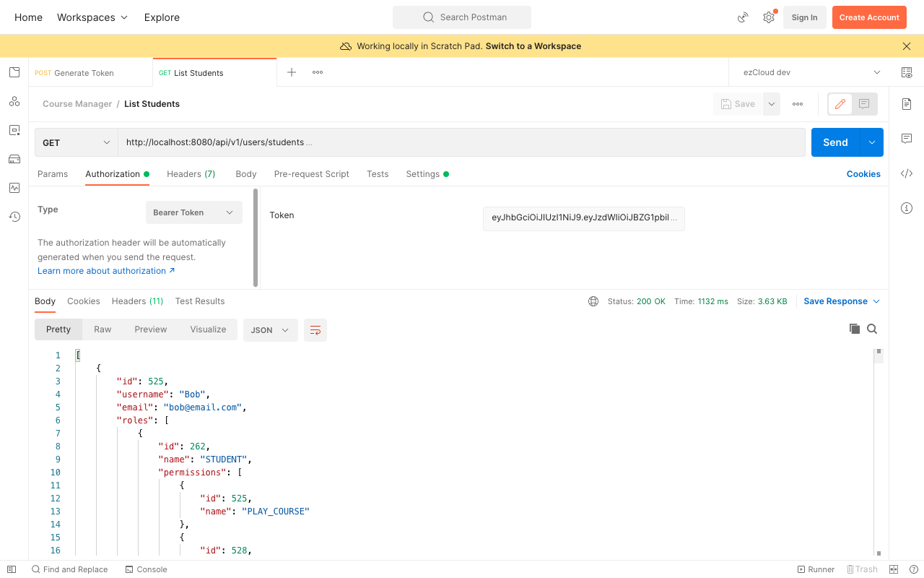Click the network globe icon by Status
This screenshot has width=924, height=578.
tap(593, 301)
